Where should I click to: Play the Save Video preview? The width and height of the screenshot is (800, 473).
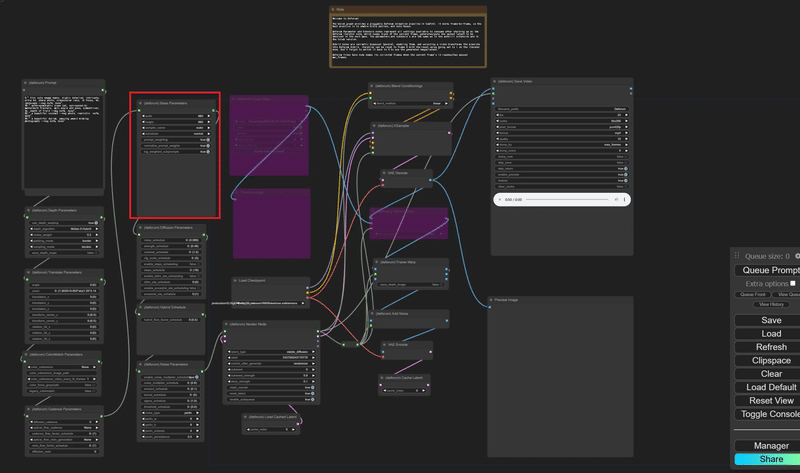pyautogui.click(x=500, y=200)
